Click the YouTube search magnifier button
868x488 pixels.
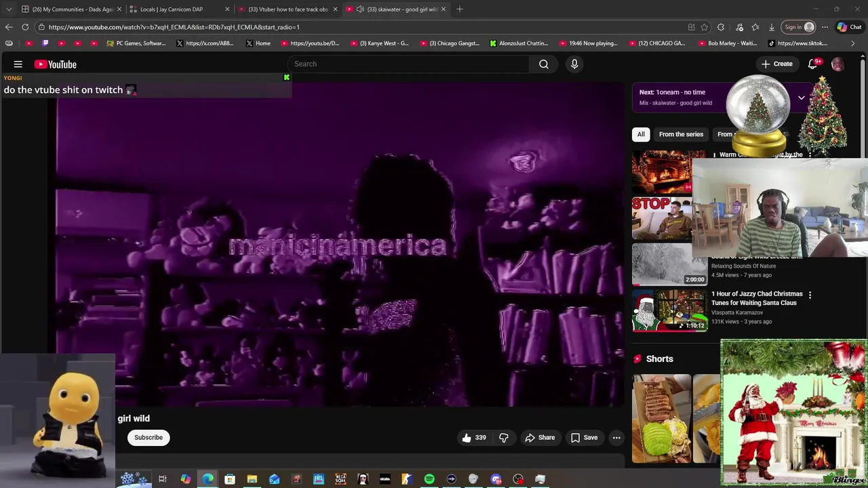[544, 64]
